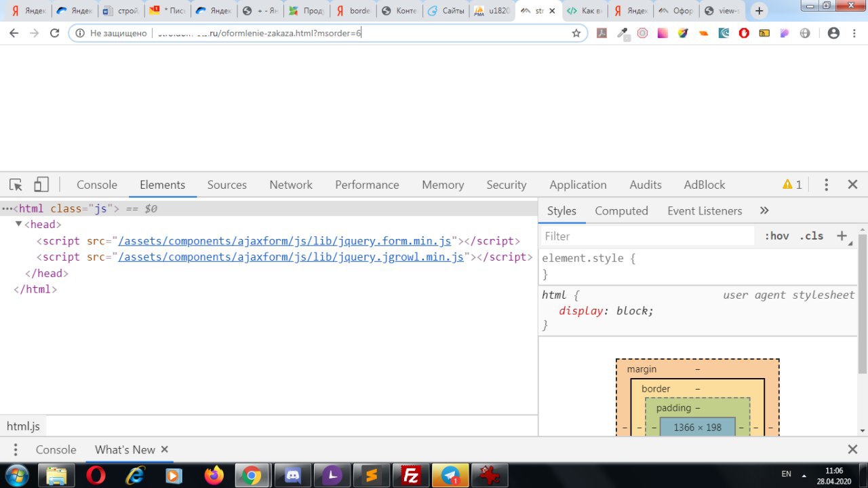Open the Chrome three-dot main menu

point(854,33)
